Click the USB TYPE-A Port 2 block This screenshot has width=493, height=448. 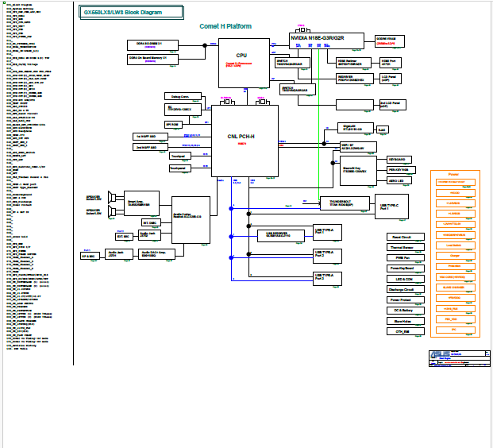click(327, 256)
